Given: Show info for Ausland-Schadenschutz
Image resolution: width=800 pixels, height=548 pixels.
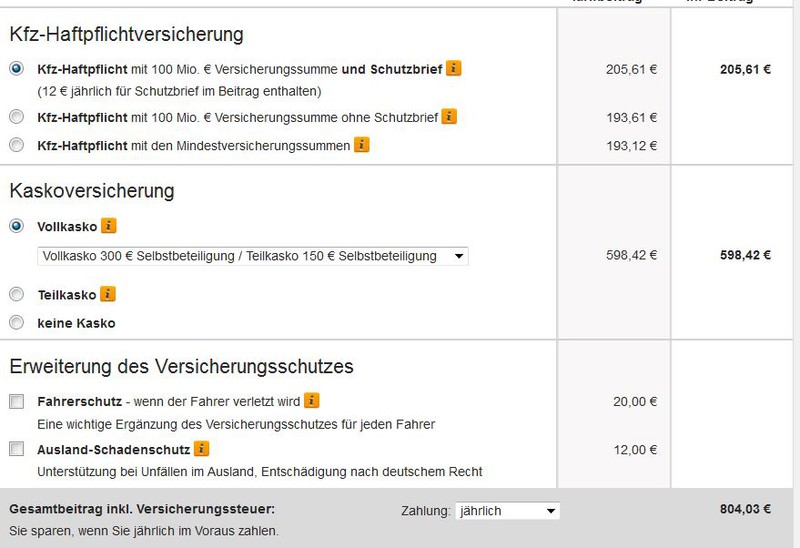Looking at the screenshot, I should (202, 448).
